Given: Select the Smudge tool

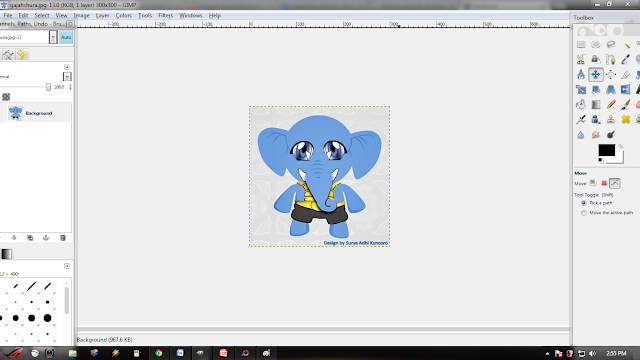Looking at the screenshot, I should [596, 135].
